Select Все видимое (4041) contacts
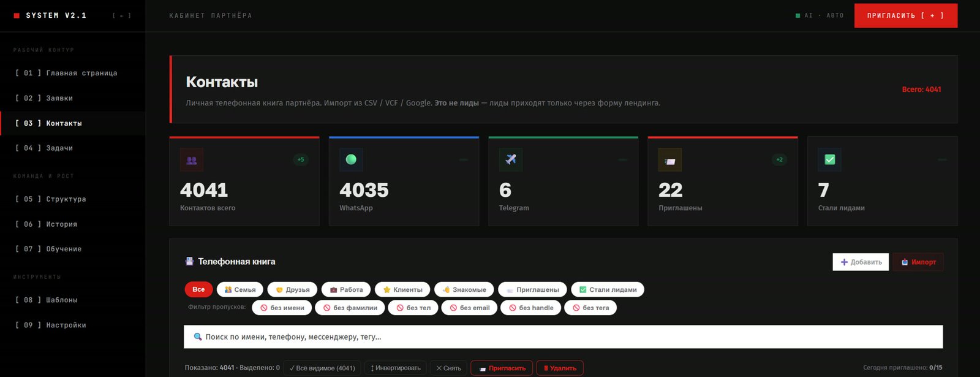The image size is (980, 377). (322, 368)
